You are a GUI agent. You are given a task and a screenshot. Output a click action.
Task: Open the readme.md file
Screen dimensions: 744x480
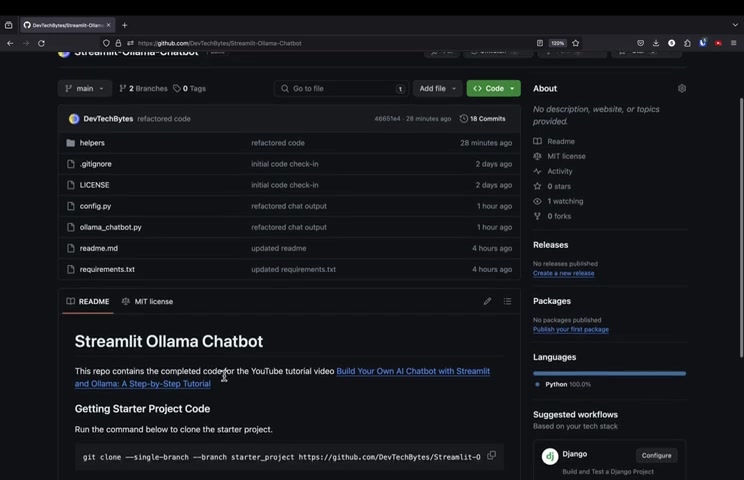pos(99,248)
